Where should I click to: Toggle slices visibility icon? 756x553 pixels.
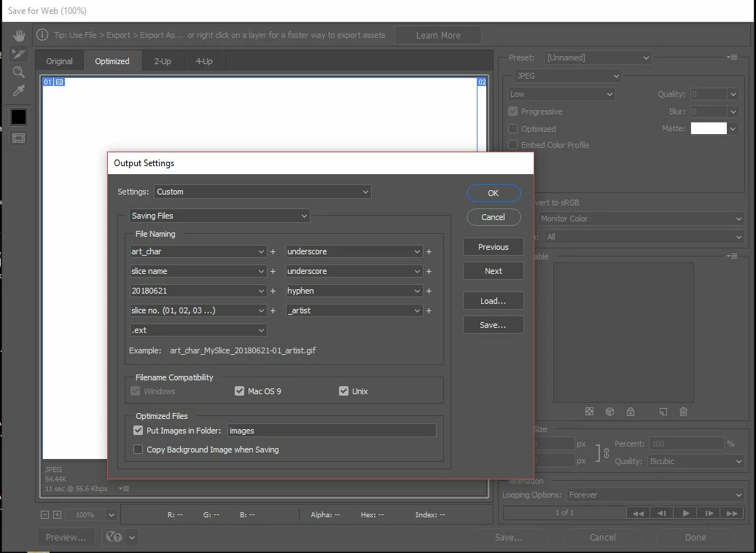pos(19,138)
